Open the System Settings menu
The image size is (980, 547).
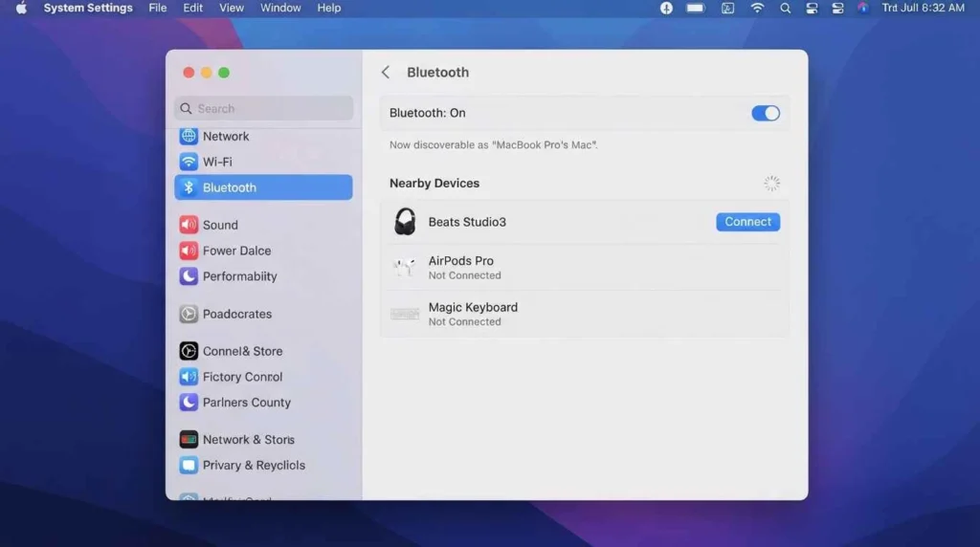point(88,8)
